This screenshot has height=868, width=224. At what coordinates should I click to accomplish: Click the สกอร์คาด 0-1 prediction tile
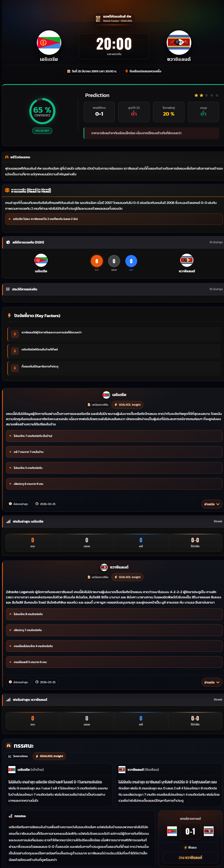point(99,112)
